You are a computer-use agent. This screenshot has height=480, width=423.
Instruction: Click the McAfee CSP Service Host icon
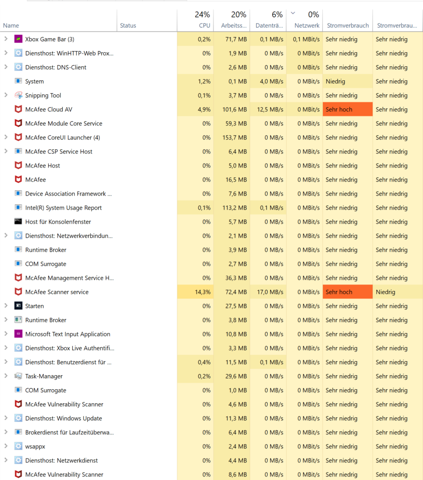18,151
